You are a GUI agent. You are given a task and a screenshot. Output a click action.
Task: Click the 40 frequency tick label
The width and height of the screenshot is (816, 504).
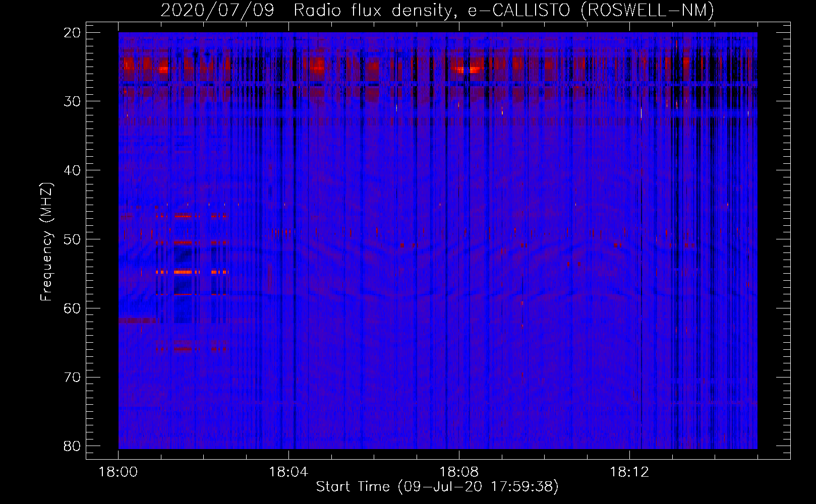click(73, 170)
